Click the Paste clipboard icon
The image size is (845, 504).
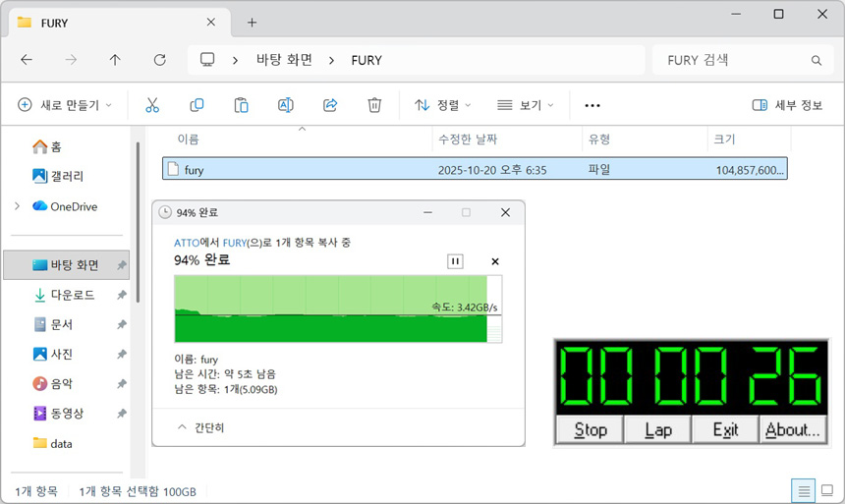(x=241, y=105)
